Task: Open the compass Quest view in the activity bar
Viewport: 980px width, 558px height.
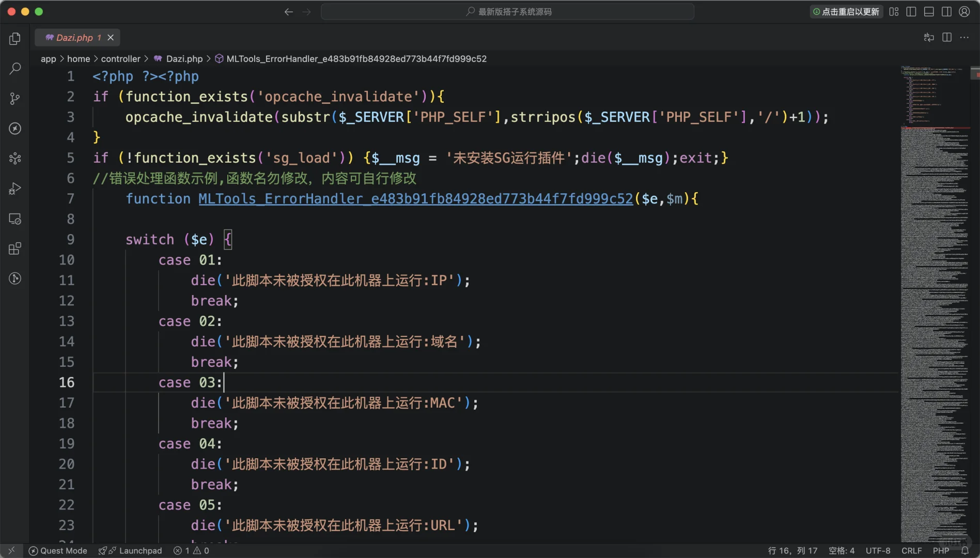Action: (x=15, y=128)
